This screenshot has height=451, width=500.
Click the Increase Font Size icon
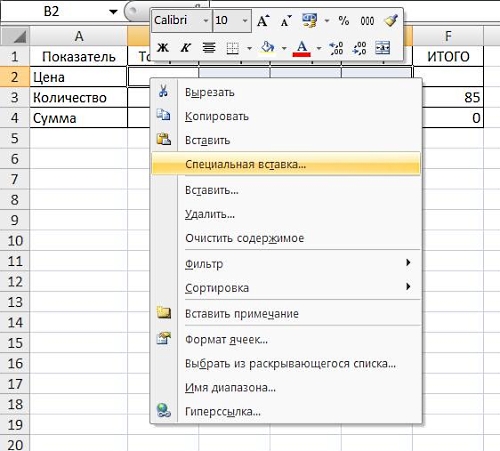pyautogui.click(x=263, y=21)
